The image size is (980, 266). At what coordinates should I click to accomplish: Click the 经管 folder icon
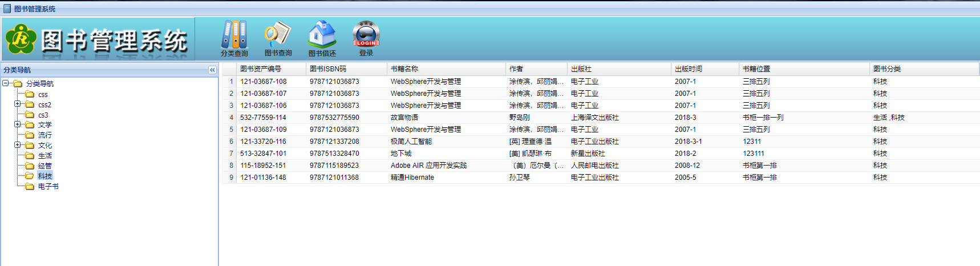(x=30, y=166)
